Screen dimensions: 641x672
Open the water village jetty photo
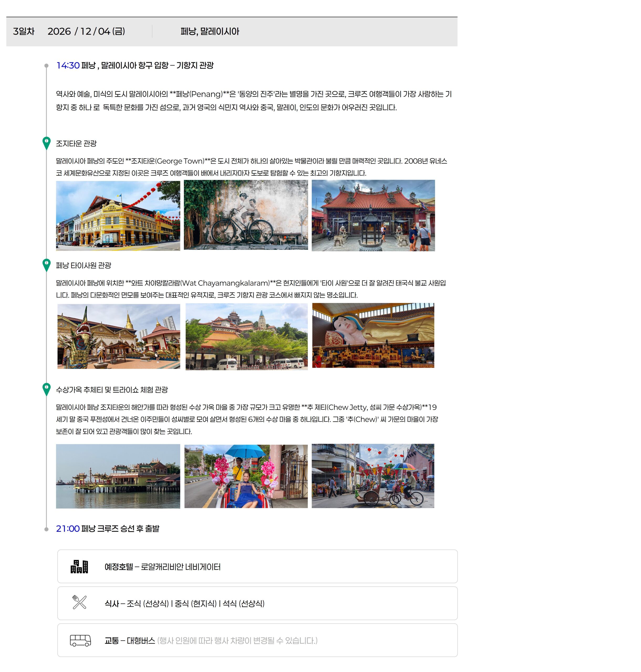click(x=118, y=476)
